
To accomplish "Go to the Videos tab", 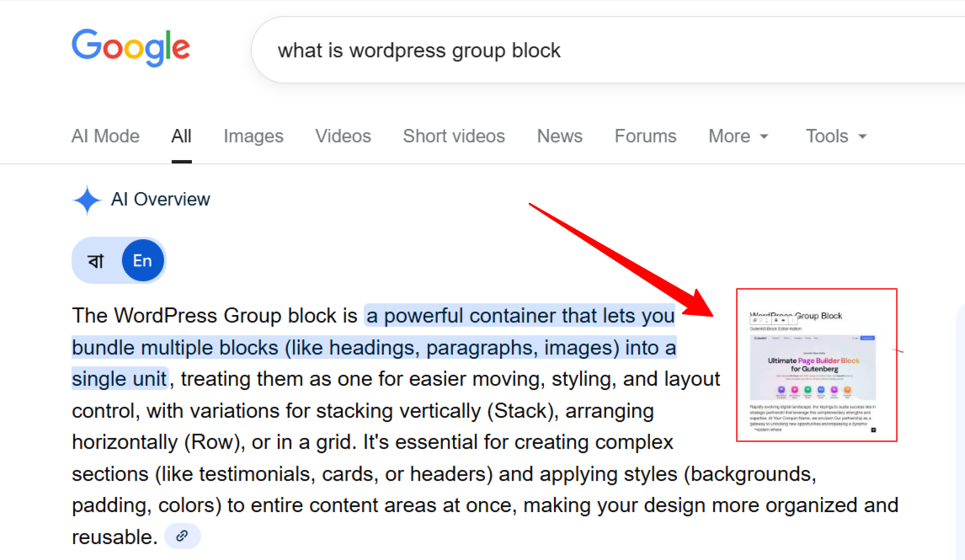I will point(343,136).
